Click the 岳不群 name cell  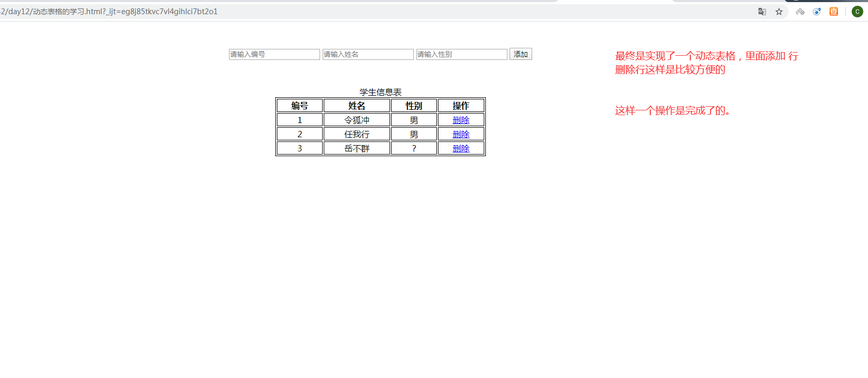(x=357, y=148)
